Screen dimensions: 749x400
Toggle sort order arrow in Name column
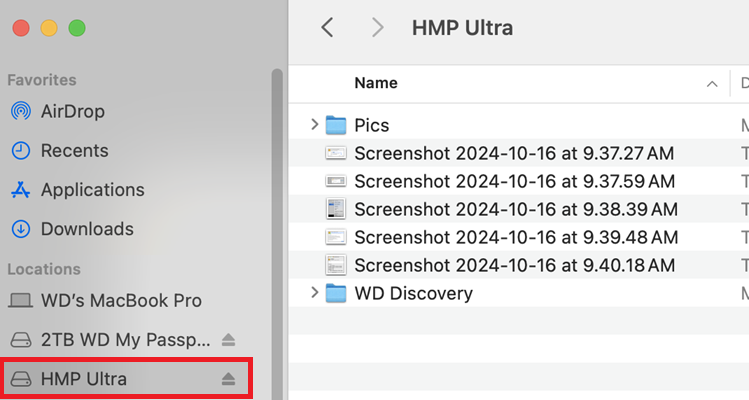712,84
